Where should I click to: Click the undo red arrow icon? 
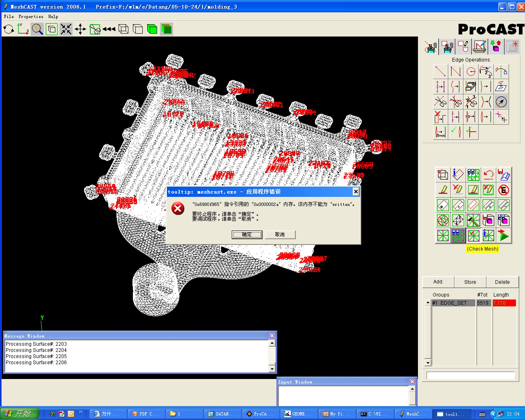(x=488, y=175)
